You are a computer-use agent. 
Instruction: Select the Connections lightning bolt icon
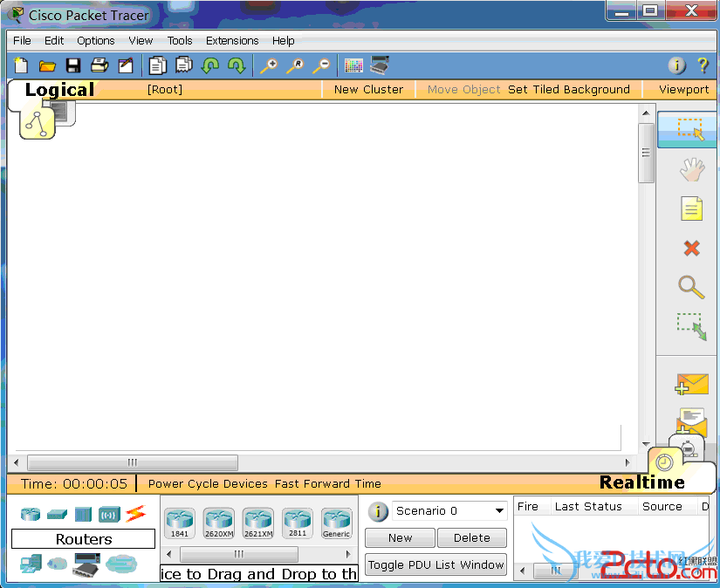[x=136, y=514]
